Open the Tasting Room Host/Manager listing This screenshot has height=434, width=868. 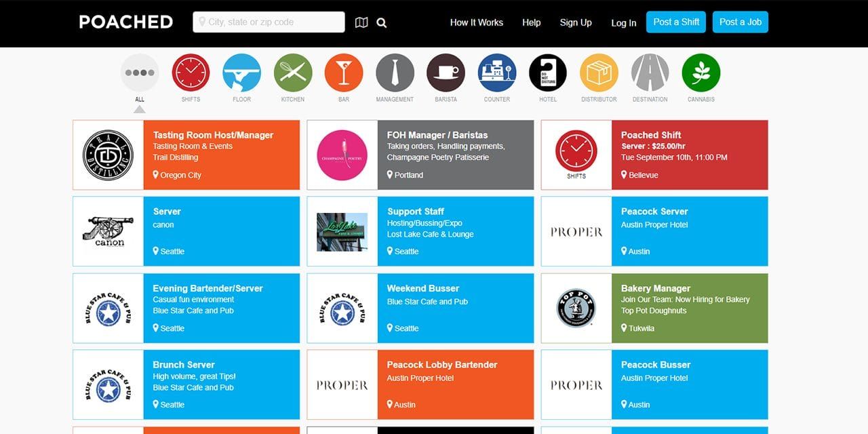coord(213,135)
